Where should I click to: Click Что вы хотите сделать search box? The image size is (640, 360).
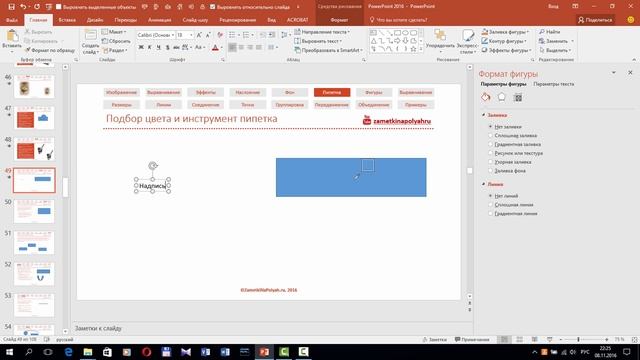point(398,20)
